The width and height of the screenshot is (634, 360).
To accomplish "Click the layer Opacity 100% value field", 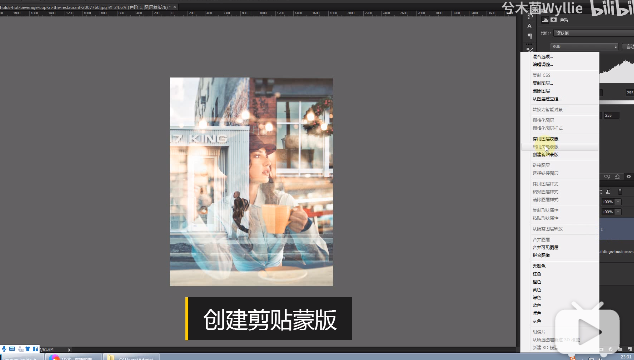I will point(608,201).
